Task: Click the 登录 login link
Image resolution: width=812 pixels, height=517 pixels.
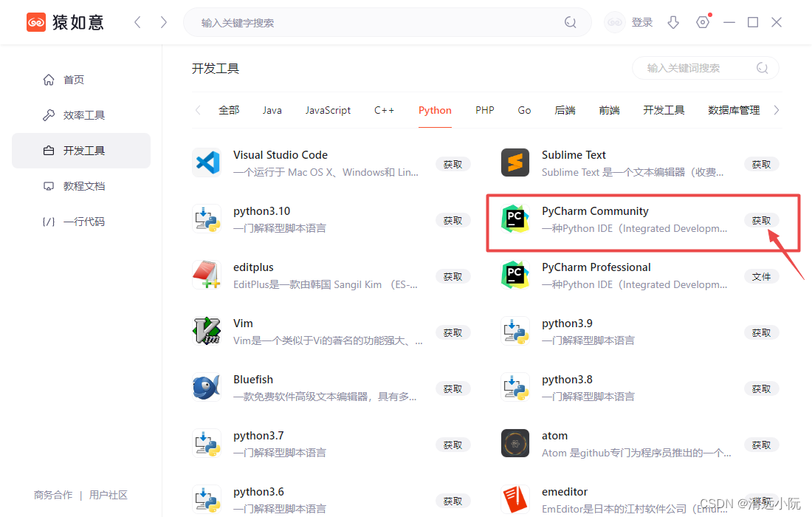Action: pos(642,22)
